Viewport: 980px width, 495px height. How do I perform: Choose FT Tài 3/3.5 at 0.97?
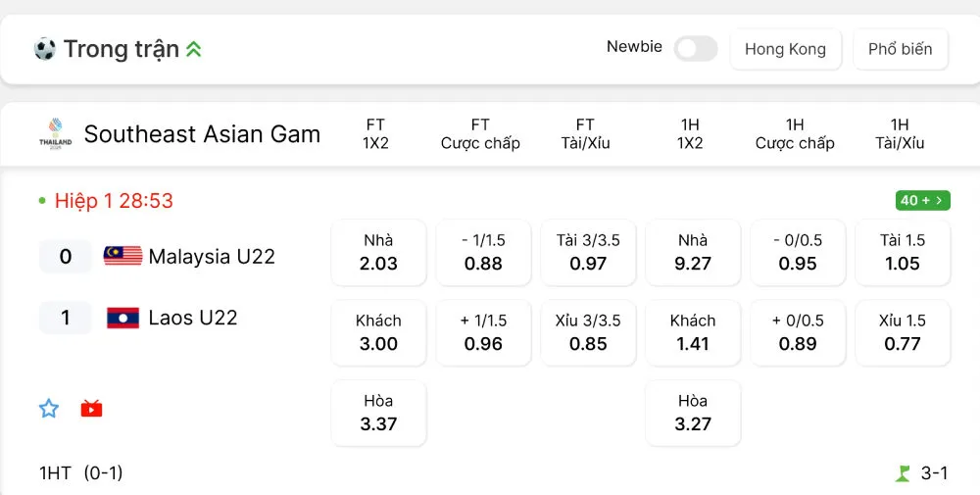[588, 253]
